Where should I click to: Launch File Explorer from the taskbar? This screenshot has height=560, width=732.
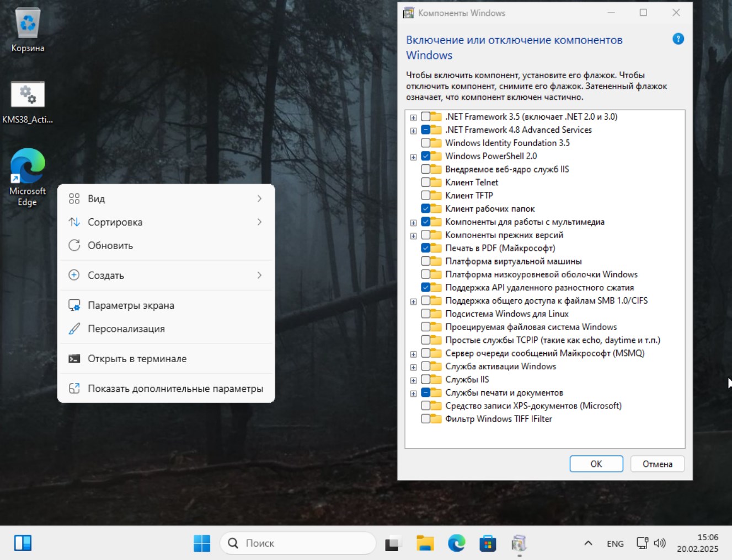425,543
